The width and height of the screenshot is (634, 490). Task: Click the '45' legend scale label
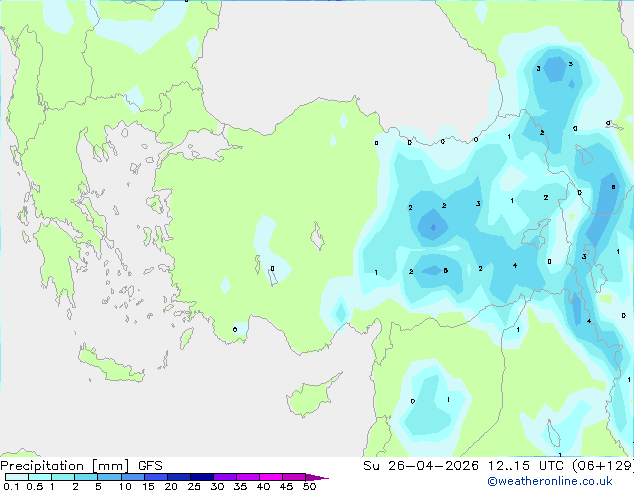pyautogui.click(x=286, y=486)
